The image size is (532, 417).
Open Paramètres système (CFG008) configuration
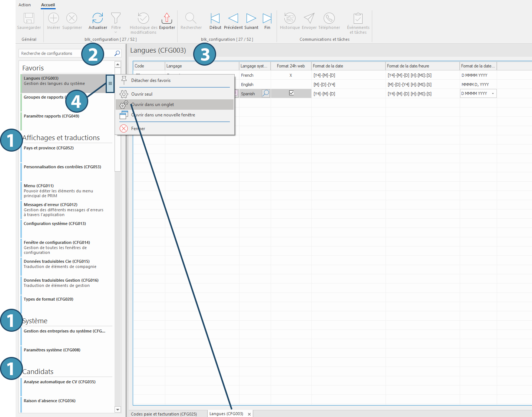pos(52,350)
